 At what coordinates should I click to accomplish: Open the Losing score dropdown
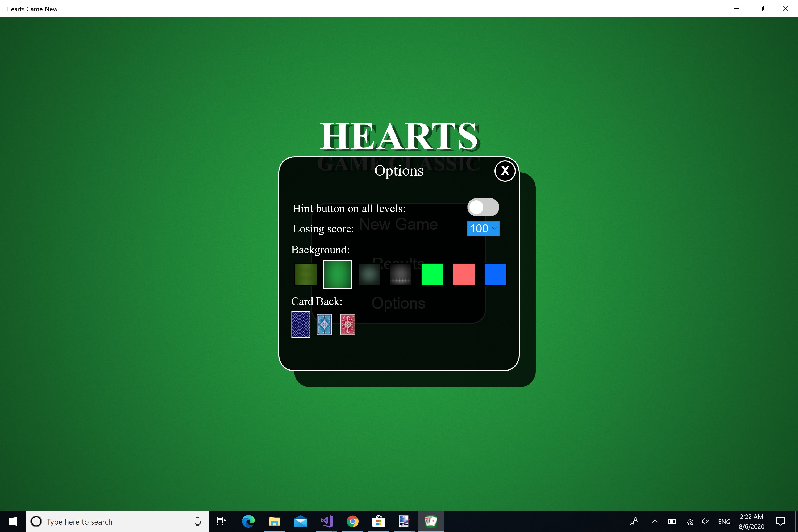(483, 228)
